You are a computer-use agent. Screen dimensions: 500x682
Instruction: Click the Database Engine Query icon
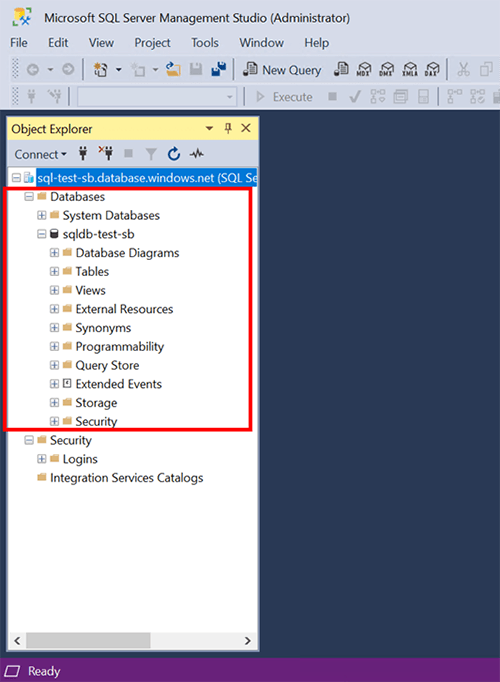pyautogui.click(x=341, y=69)
